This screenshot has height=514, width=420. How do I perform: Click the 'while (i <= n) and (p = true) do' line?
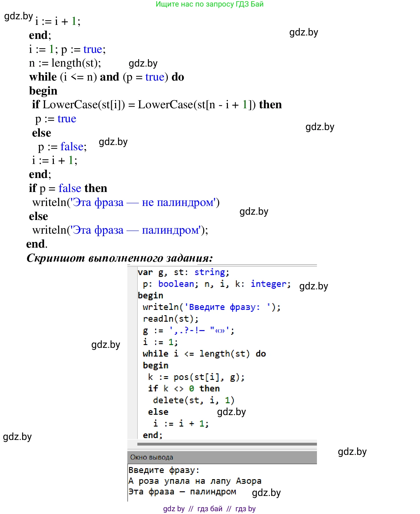point(106,77)
